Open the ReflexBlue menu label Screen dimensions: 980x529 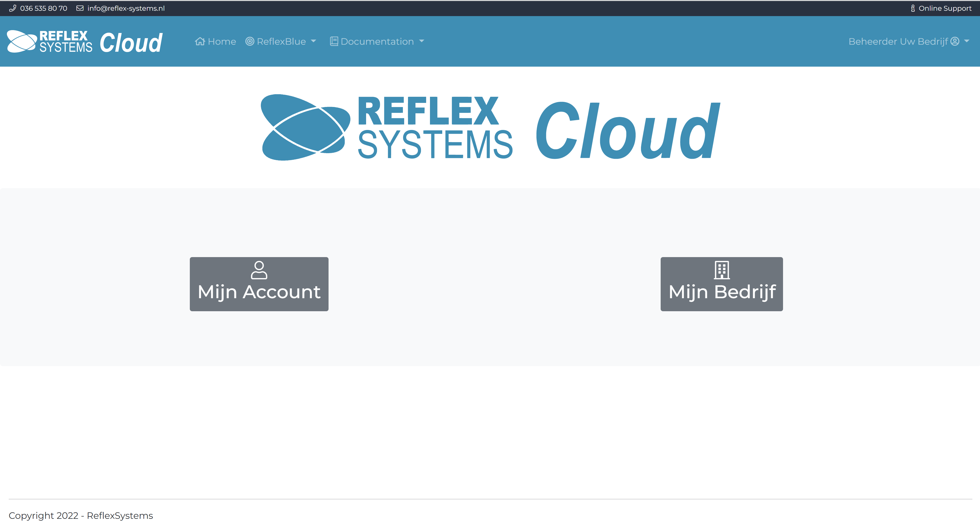click(x=281, y=41)
